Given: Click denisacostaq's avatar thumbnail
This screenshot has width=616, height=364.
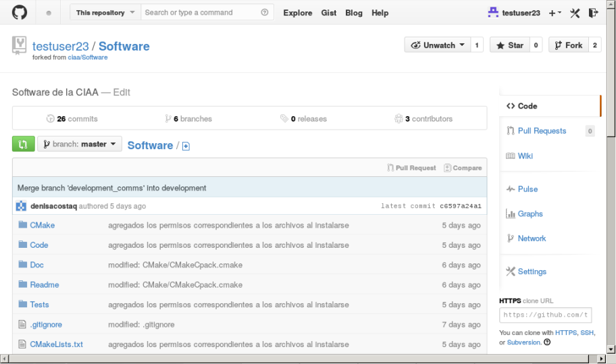Looking at the screenshot, I should click(21, 206).
